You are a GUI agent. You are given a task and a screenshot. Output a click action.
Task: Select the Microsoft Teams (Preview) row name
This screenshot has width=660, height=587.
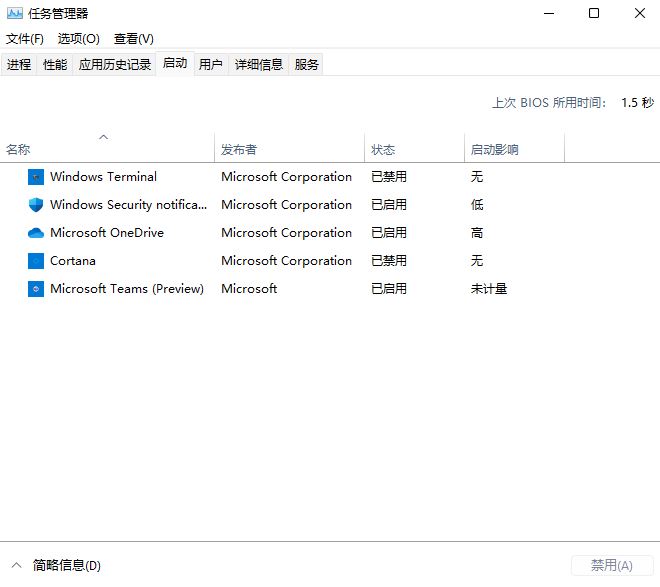127,289
